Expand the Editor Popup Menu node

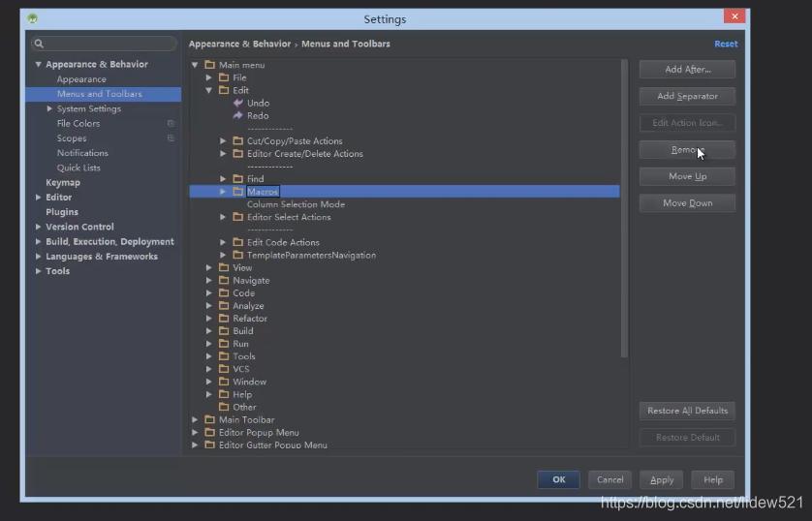pos(195,433)
